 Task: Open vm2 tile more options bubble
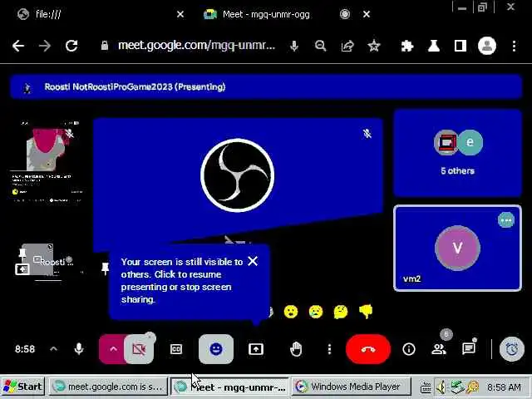[x=506, y=220]
